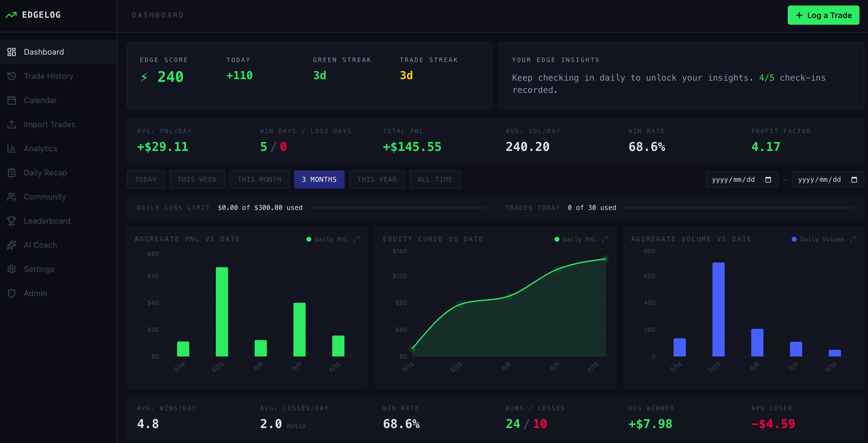
Task: Select the TODAY time range filter
Action: [x=146, y=180]
